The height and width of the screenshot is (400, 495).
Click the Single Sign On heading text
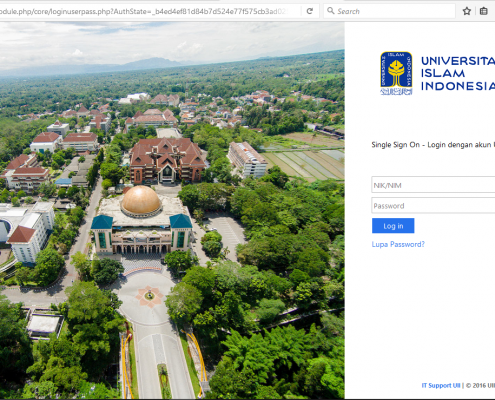tap(433, 145)
